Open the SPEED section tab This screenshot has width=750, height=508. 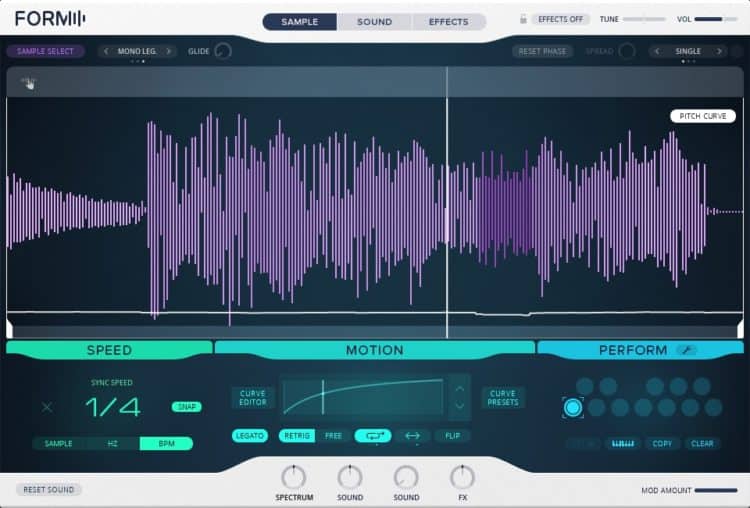point(109,350)
